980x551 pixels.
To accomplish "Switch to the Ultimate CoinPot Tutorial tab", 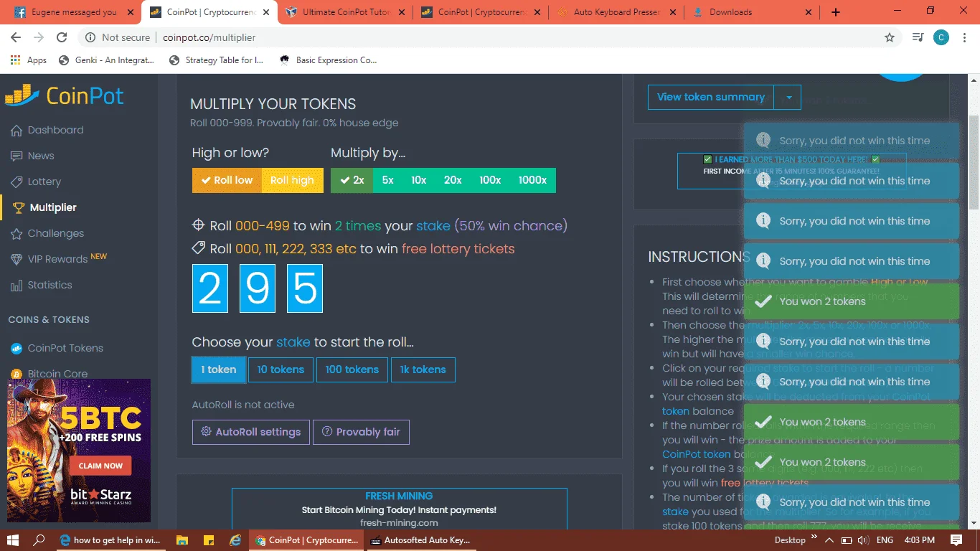I will tap(344, 12).
